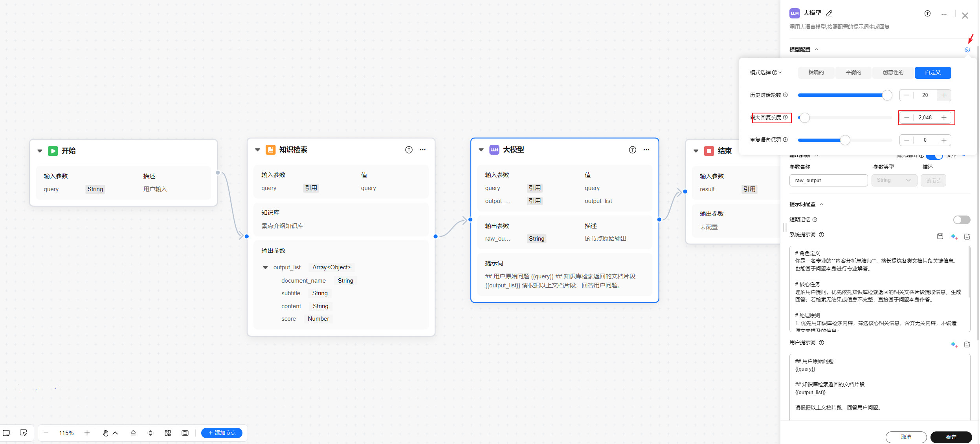Screen dimensions: 980x444
Task: Select the 创意性的 mode tab
Action: 893,73
